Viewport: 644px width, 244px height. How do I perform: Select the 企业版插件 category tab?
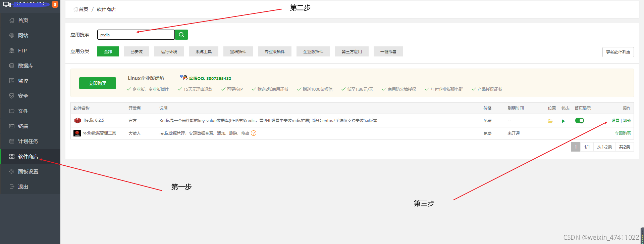[x=313, y=51]
